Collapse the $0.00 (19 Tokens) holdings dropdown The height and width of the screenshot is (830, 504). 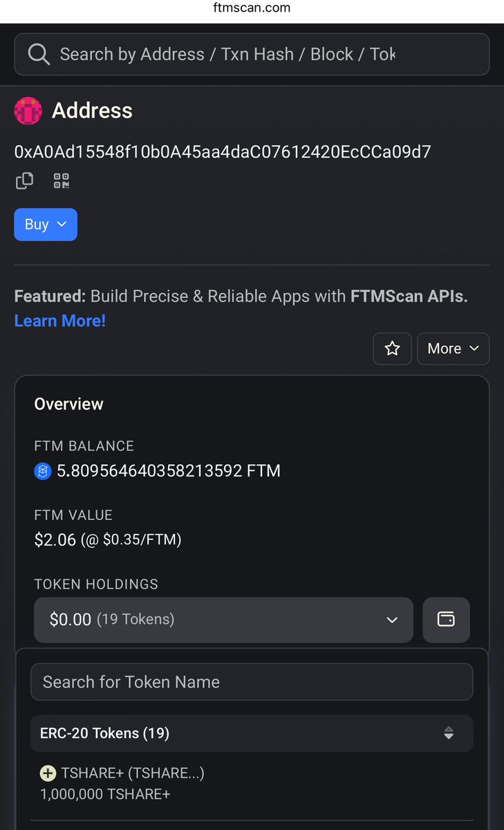(x=223, y=619)
